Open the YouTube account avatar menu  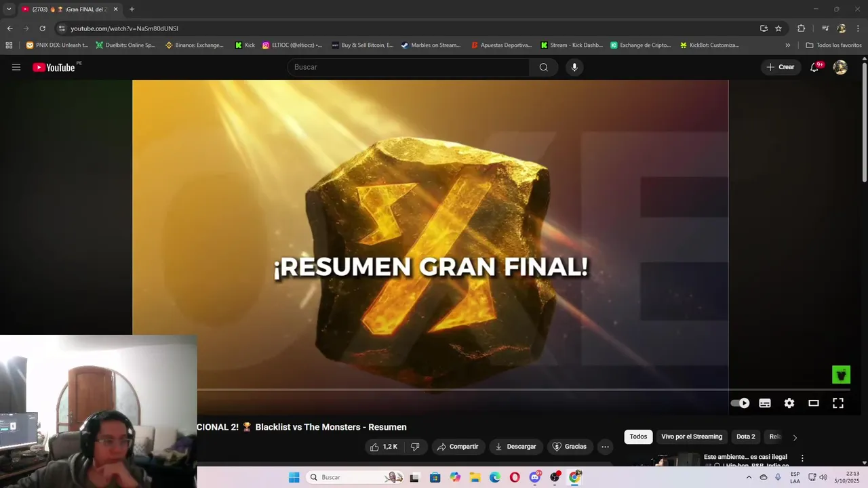pos(840,67)
